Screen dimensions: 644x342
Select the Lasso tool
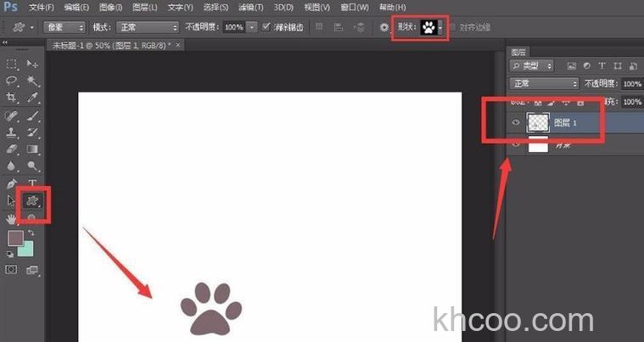click(12, 81)
